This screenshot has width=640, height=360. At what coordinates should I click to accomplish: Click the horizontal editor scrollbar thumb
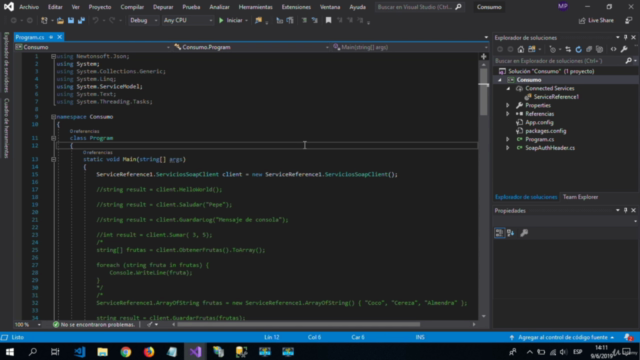point(298,324)
